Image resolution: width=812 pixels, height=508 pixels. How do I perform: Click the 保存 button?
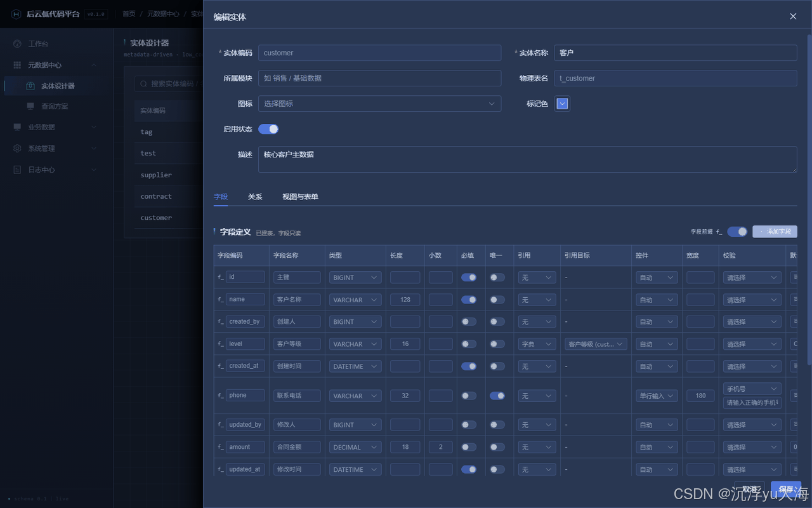[x=786, y=490]
